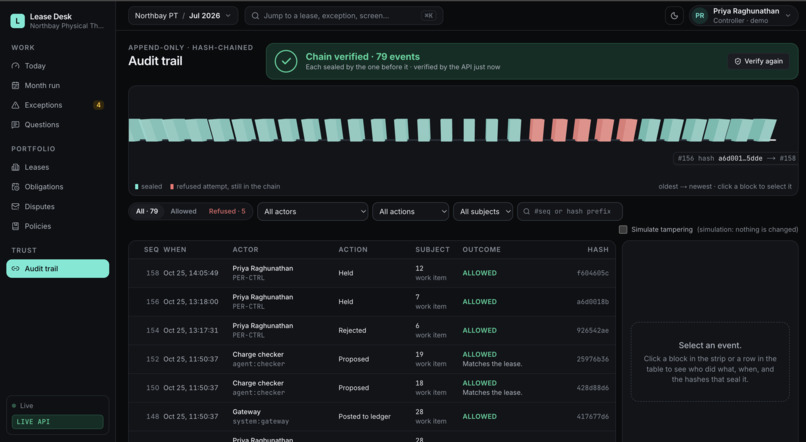Click the Policies sidebar icon
Viewport: 806px width, 442px height.
15,226
